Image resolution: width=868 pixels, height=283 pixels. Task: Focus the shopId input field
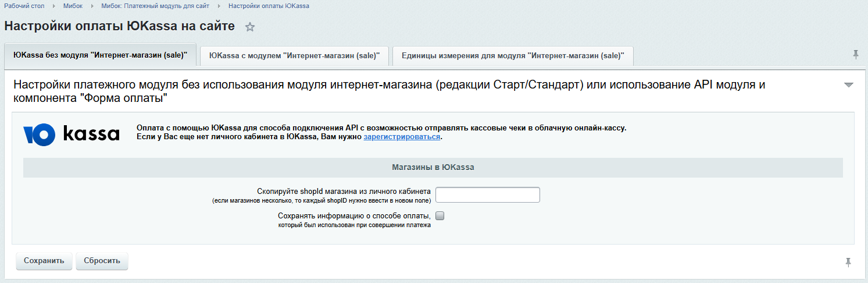click(x=487, y=195)
